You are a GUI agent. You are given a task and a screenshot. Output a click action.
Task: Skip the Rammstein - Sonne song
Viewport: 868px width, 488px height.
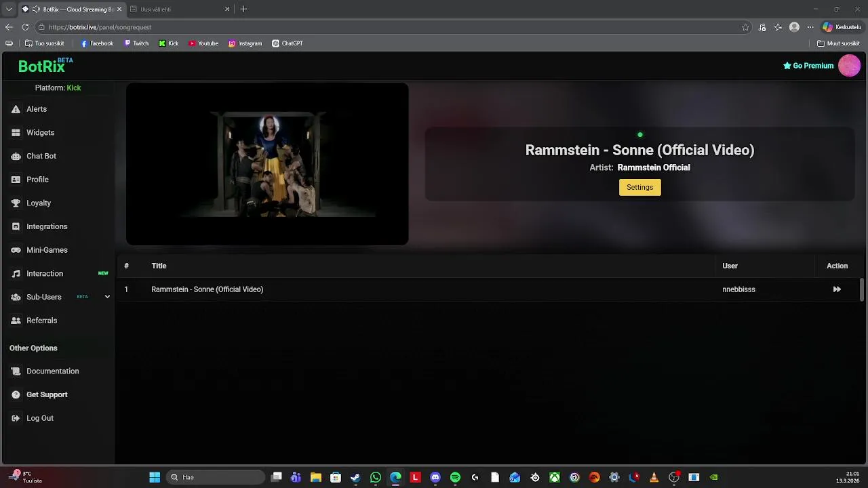coord(837,289)
